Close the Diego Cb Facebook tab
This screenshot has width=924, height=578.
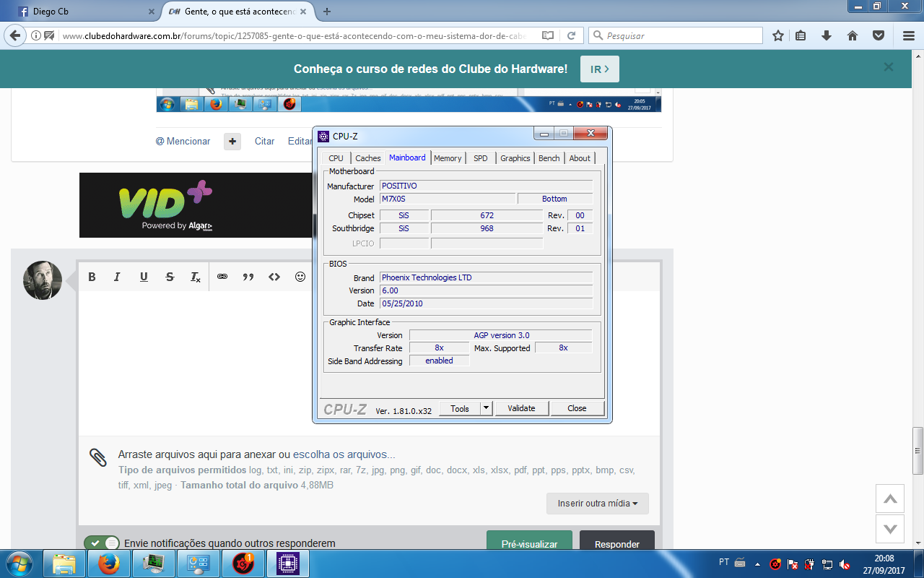click(x=152, y=12)
